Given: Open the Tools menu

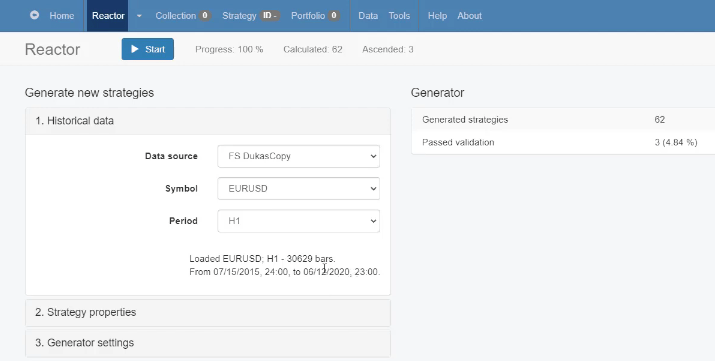Looking at the screenshot, I should 399,15.
